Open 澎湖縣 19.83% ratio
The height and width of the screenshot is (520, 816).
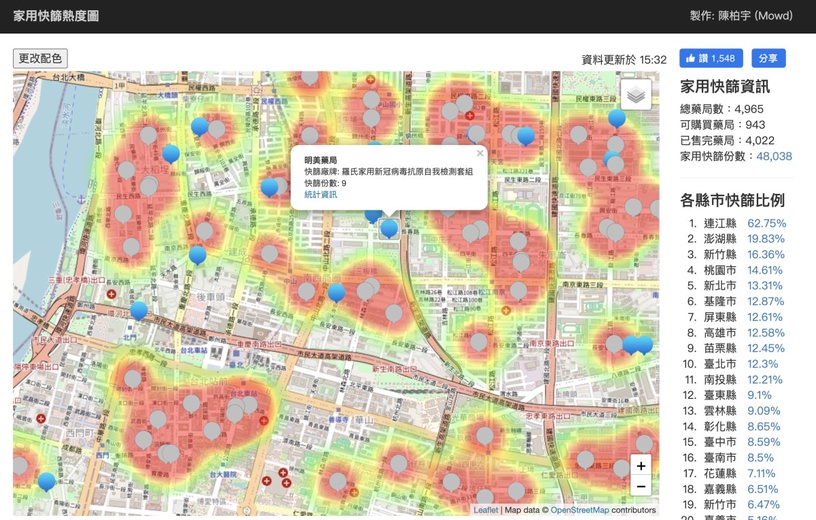click(766, 239)
